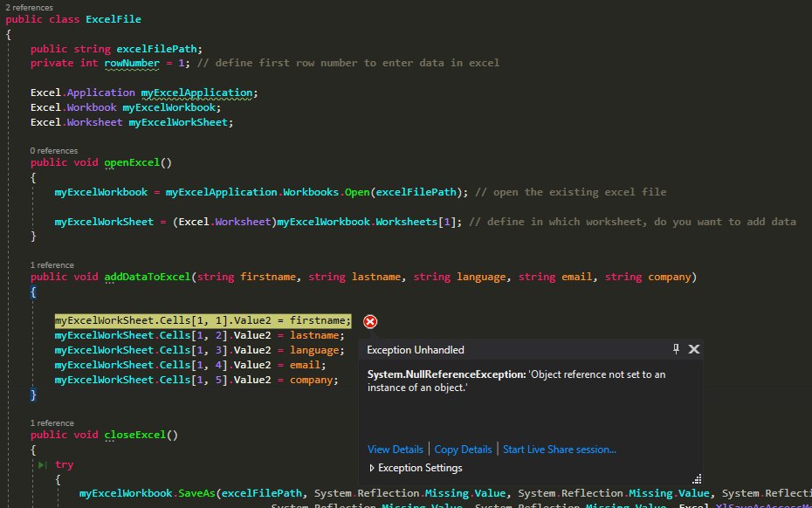Click the run-to-here glyph beside try
The height and width of the screenshot is (508, 812).
point(43,466)
